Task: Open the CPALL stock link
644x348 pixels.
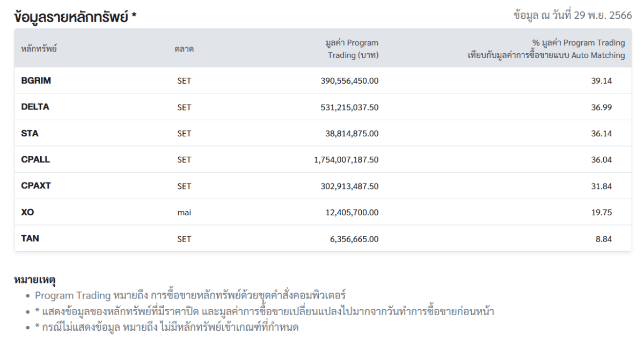Action: [35, 160]
